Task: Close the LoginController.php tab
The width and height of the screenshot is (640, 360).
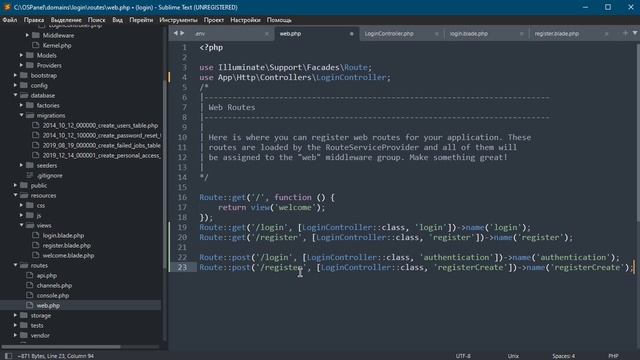Action: coord(437,34)
